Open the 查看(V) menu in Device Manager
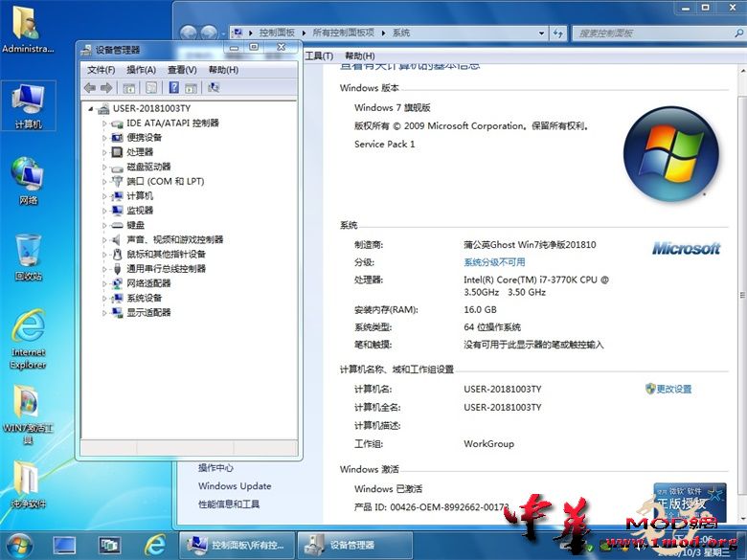This screenshot has height=560, width=747. point(182,70)
